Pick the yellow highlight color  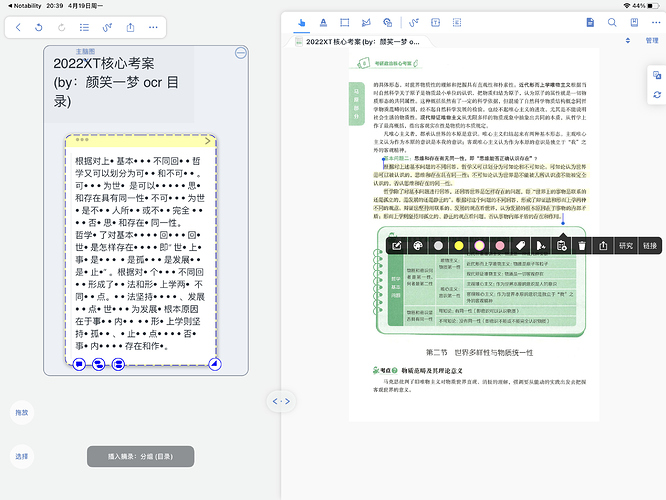(x=458, y=245)
